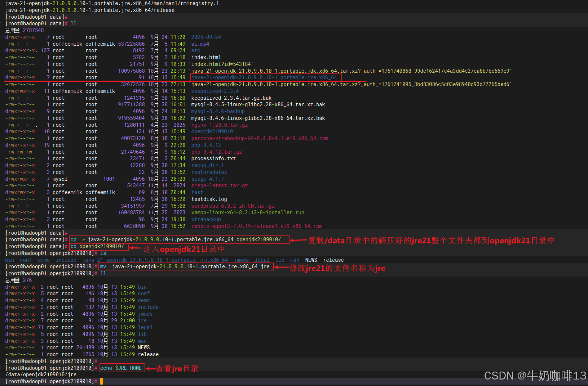Select the 'jre' directory in second listing
The width and height of the screenshot is (588, 386).
[142, 320]
